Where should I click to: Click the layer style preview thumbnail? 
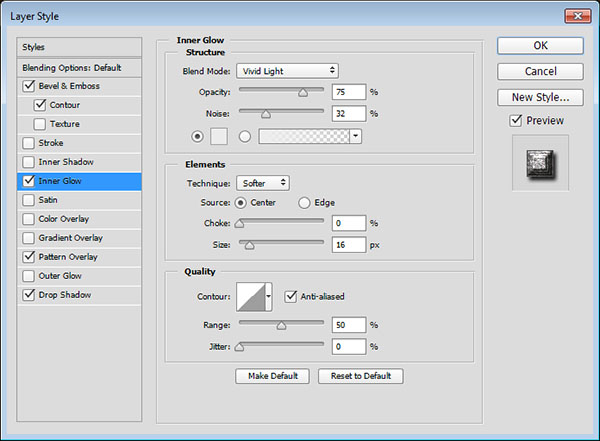(540, 162)
